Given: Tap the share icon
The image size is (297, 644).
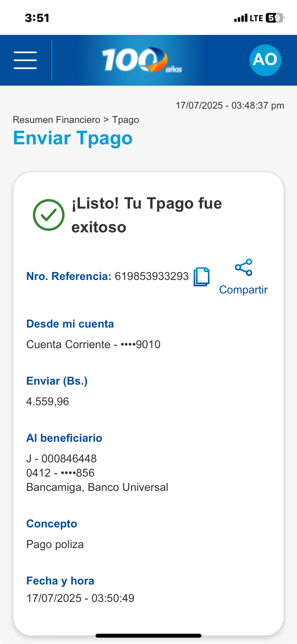Looking at the screenshot, I should (x=244, y=267).
